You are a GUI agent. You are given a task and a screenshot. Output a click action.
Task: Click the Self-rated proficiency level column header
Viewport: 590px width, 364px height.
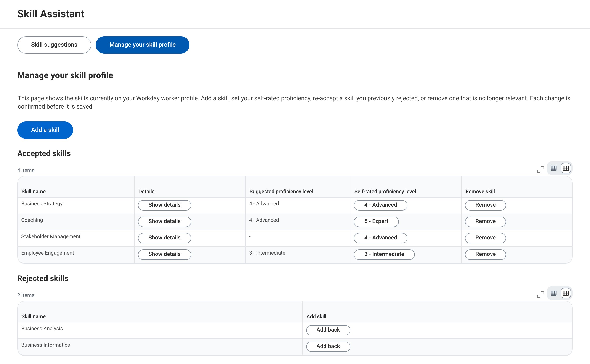pyautogui.click(x=385, y=191)
